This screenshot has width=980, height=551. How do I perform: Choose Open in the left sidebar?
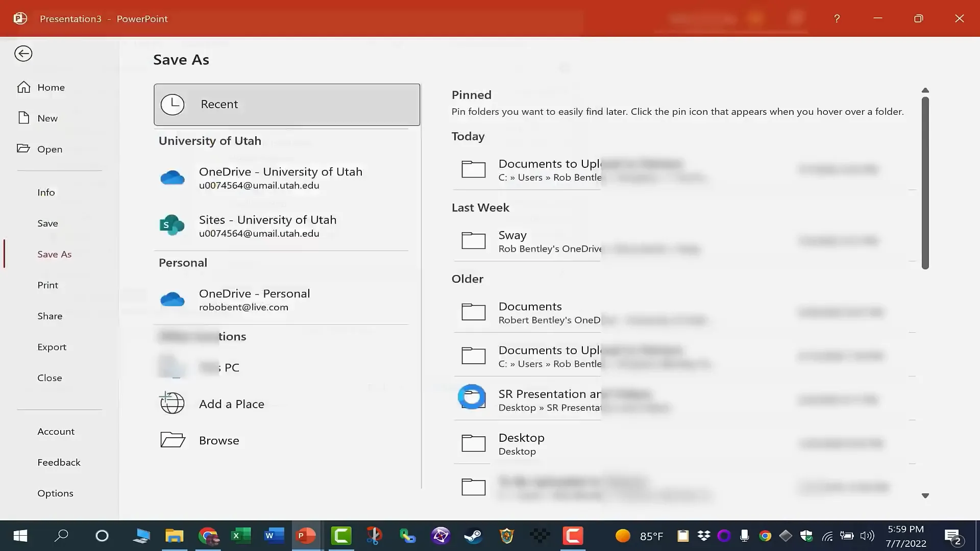(x=40, y=149)
